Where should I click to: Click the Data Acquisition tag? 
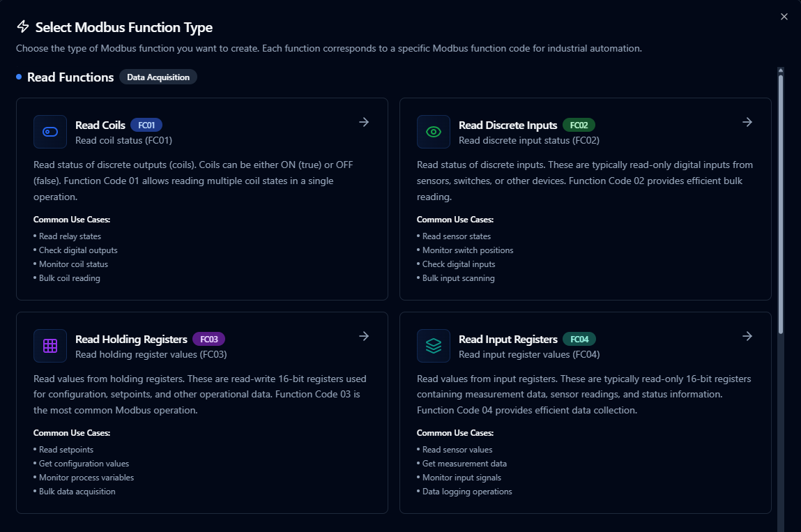pos(158,77)
